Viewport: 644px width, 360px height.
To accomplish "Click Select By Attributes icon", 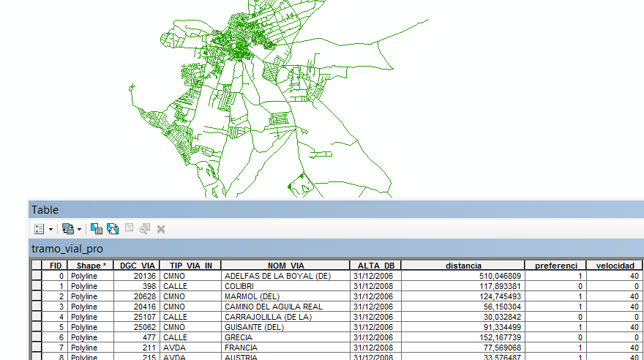I will (x=97, y=229).
